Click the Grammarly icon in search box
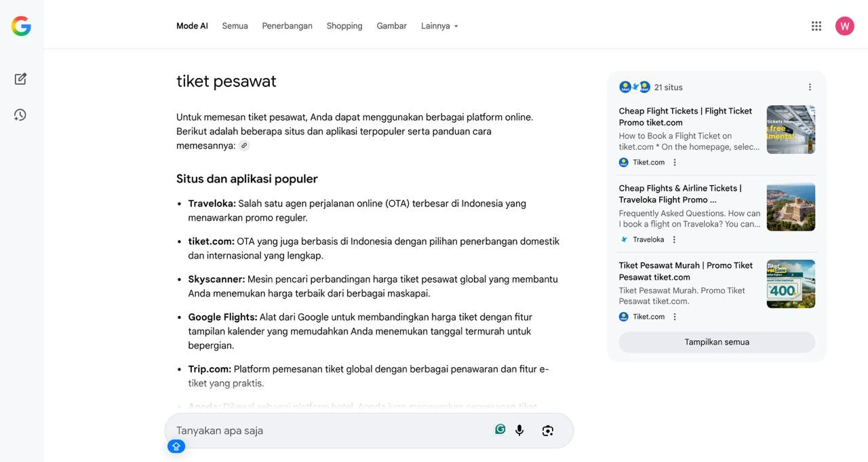The height and width of the screenshot is (462, 868). tap(500, 429)
